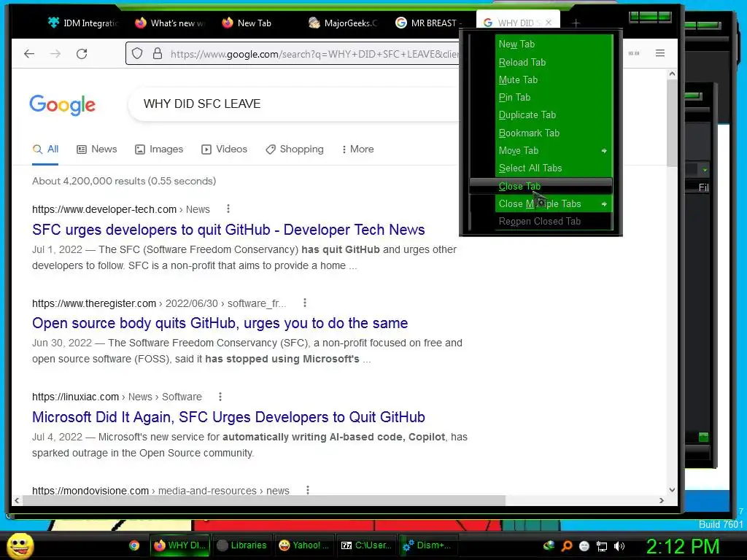Switch to the MR BREAST tab

pos(429,23)
